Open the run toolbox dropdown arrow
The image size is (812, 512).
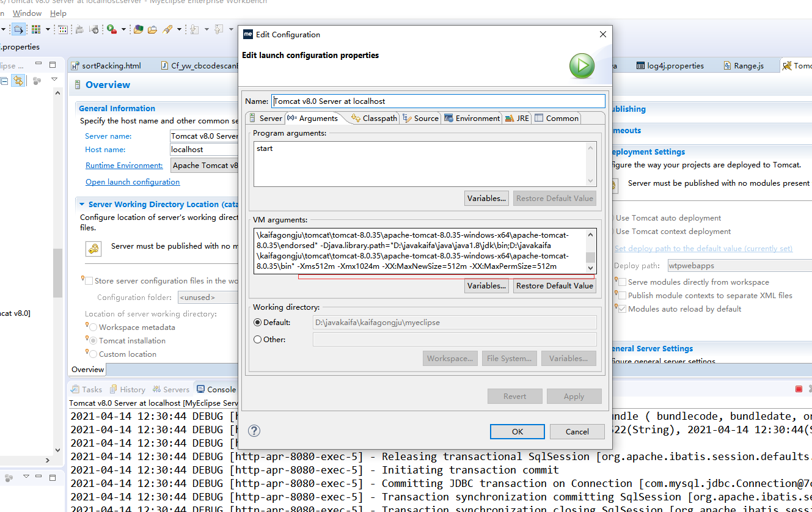123,29
